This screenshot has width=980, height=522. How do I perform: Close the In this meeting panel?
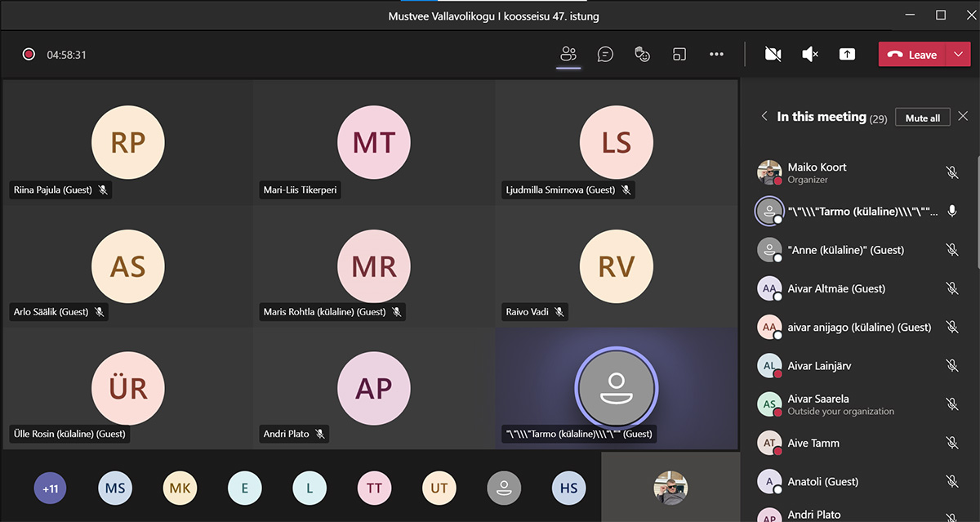[963, 117]
